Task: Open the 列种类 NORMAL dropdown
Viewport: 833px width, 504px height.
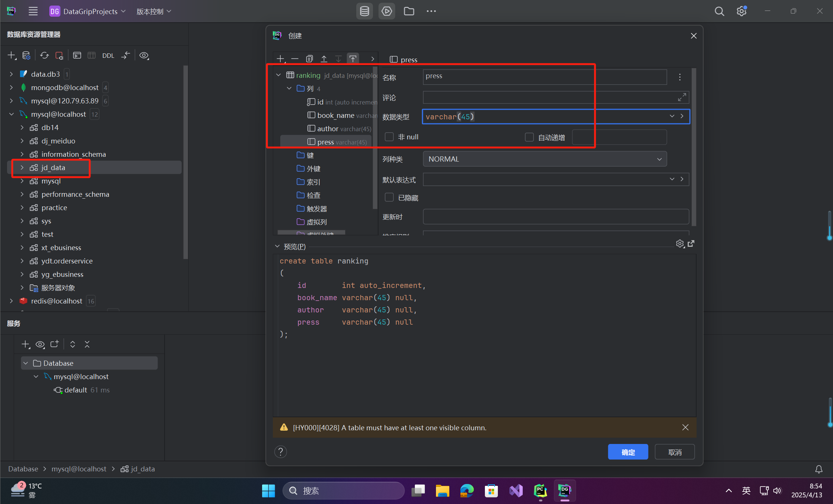Action: coord(544,159)
